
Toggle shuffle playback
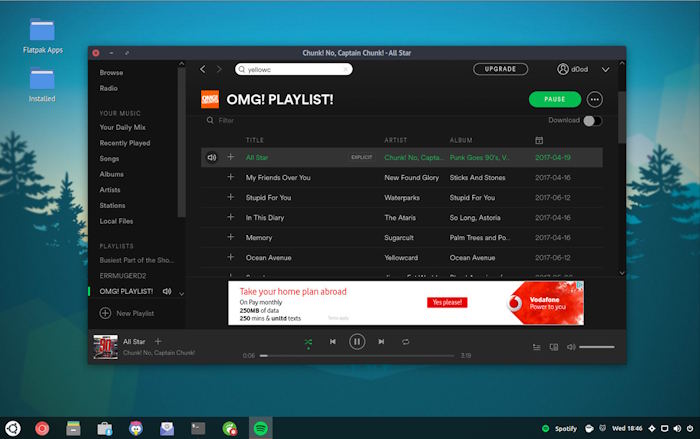coord(308,342)
